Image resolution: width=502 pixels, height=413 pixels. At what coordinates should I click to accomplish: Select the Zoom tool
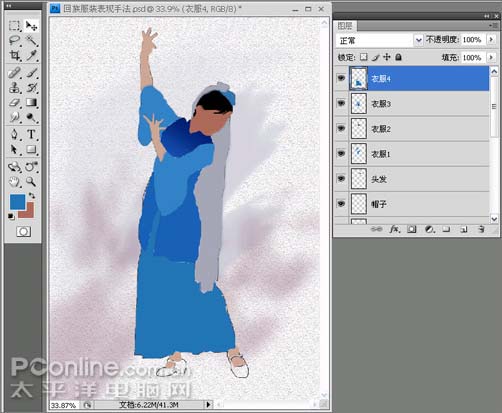click(32, 182)
